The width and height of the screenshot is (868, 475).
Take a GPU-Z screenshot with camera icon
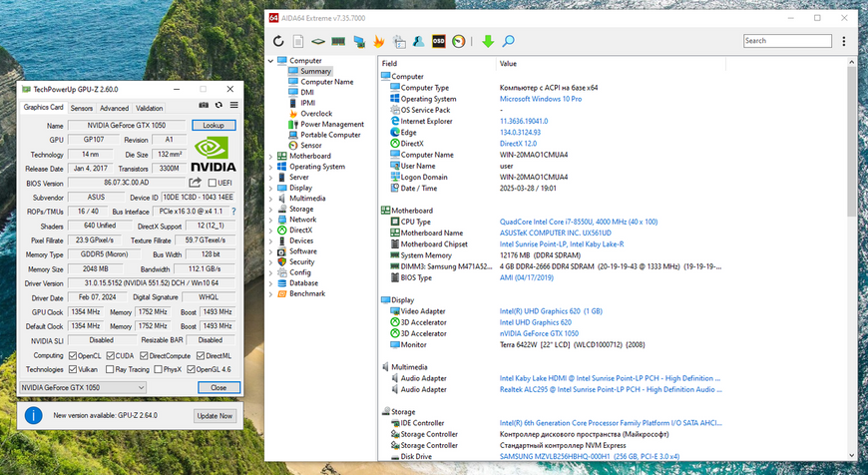(x=204, y=105)
